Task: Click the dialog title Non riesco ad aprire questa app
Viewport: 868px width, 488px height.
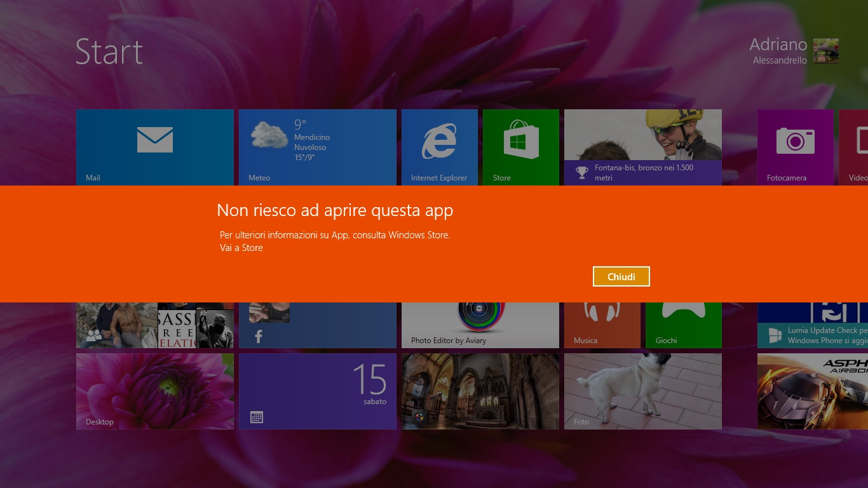Action: pyautogui.click(x=335, y=210)
